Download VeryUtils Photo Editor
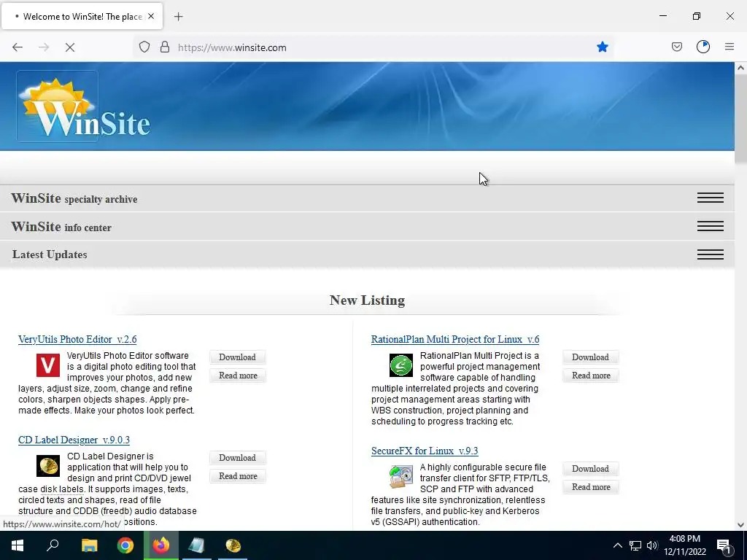The width and height of the screenshot is (747, 560). pos(237,357)
